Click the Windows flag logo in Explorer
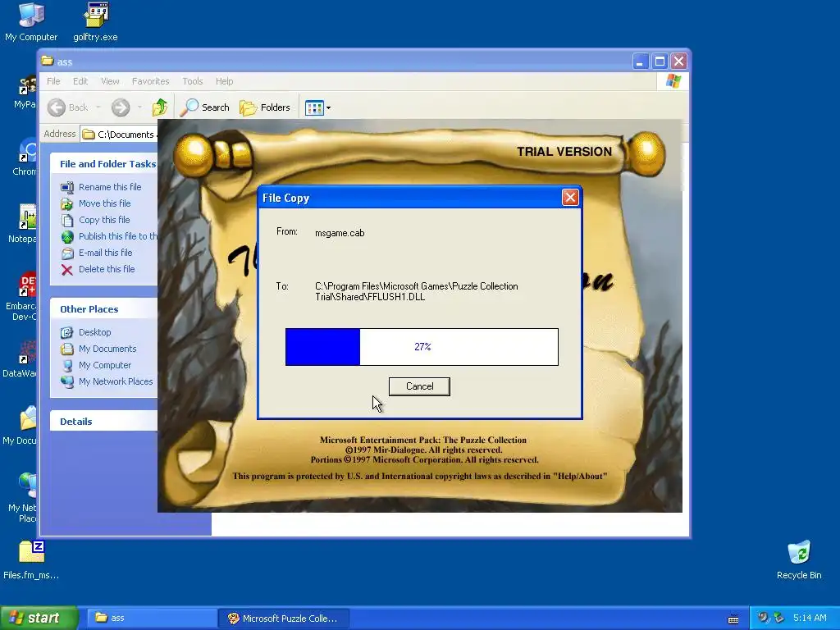 coord(673,81)
